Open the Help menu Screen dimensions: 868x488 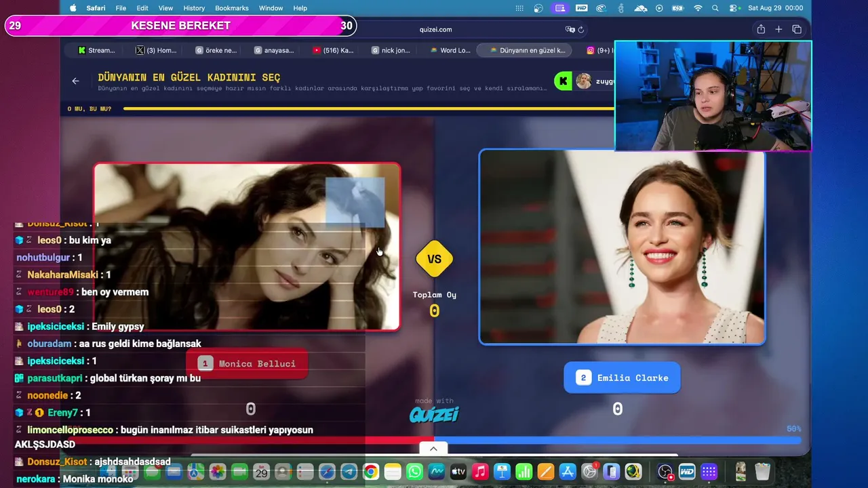pyautogui.click(x=300, y=8)
